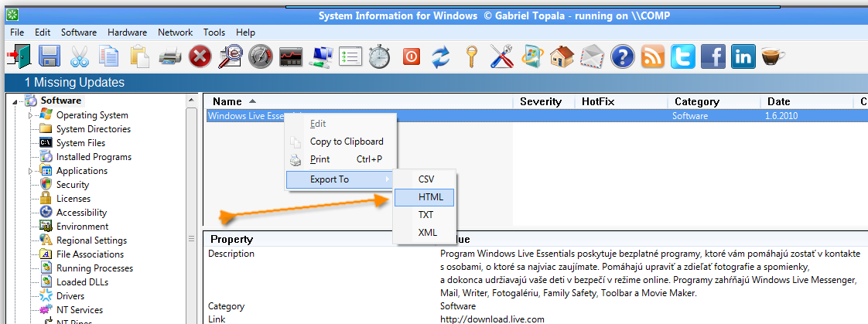
Task: Click the wrench and screwdriver tools icon
Action: [x=501, y=56]
